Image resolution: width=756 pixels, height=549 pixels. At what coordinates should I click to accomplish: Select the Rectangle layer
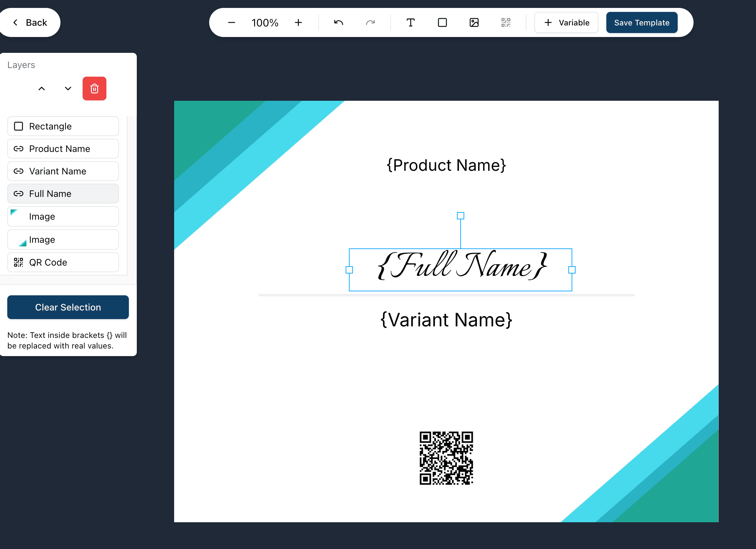[x=63, y=126]
